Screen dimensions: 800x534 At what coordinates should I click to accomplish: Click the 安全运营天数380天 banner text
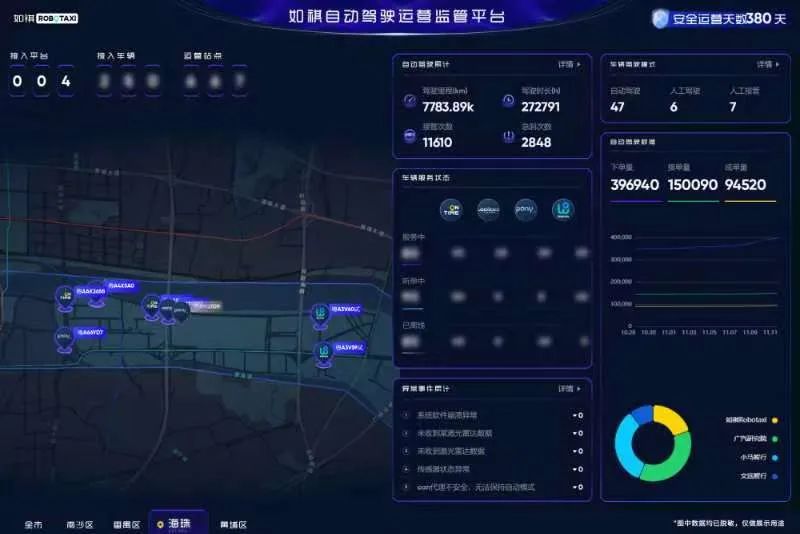[x=730, y=19]
